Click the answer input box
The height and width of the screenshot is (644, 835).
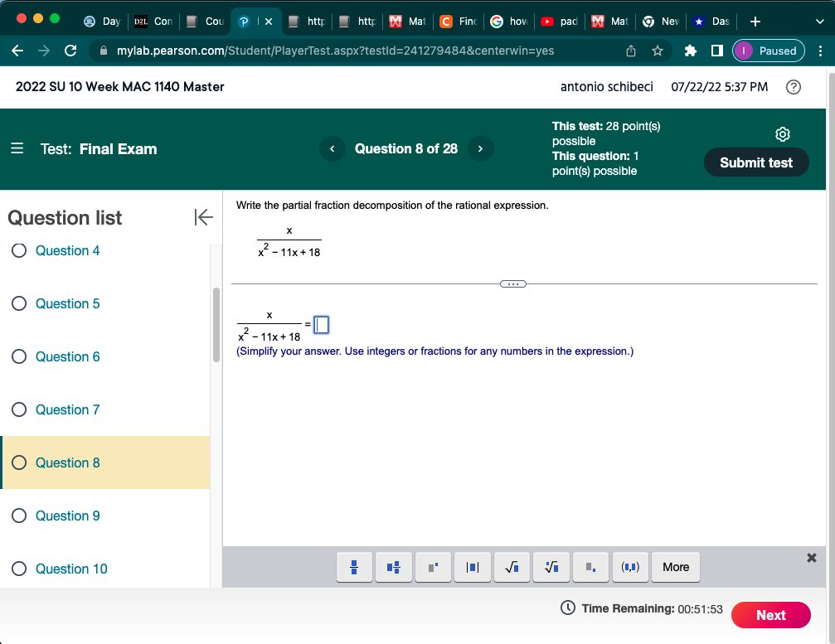(321, 325)
